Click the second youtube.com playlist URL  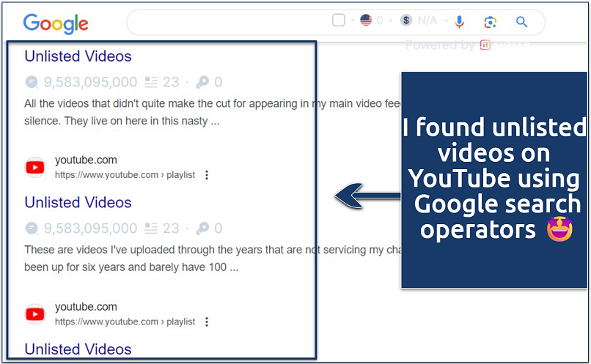coord(125,322)
